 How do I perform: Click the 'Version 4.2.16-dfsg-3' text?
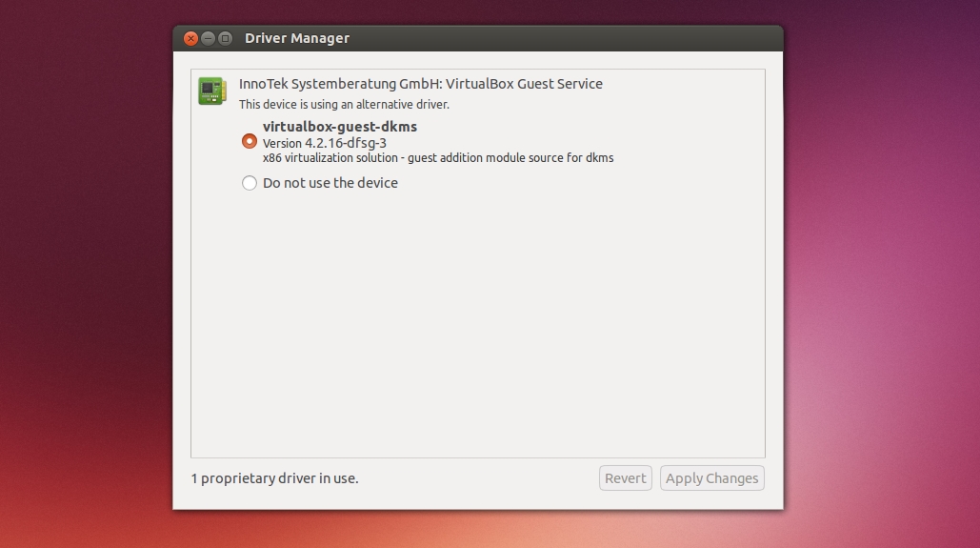[x=325, y=143]
